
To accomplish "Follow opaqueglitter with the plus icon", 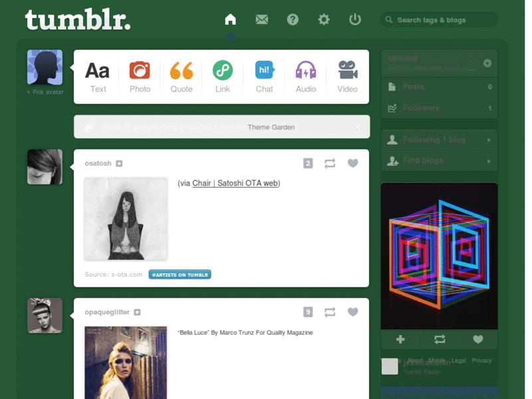I will pyautogui.click(x=137, y=312).
